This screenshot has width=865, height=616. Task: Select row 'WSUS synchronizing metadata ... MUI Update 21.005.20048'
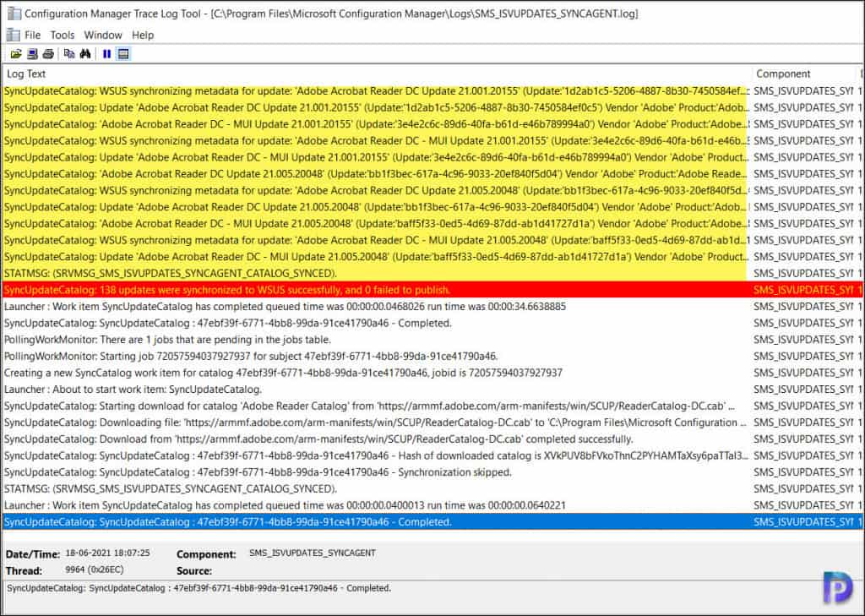click(x=432, y=240)
